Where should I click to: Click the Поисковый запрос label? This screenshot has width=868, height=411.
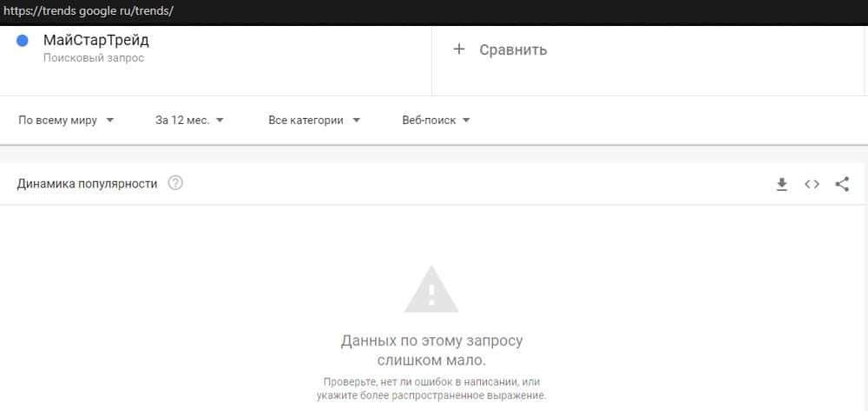(94, 58)
